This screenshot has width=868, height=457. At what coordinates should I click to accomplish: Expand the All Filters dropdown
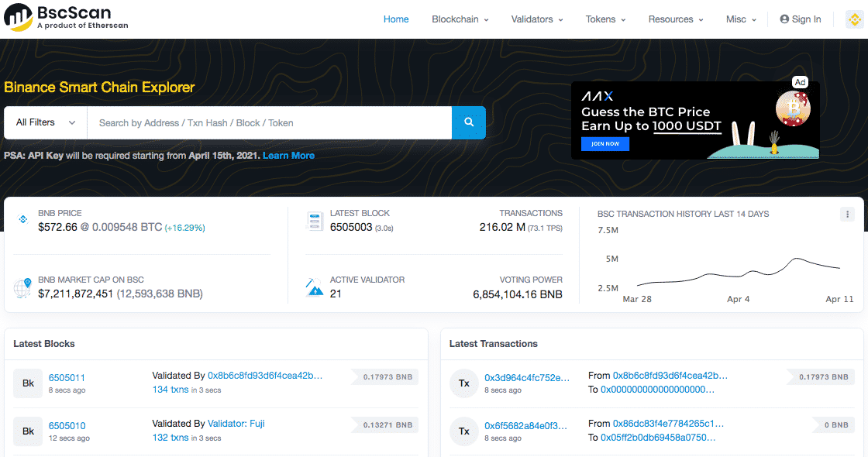pyautogui.click(x=46, y=122)
